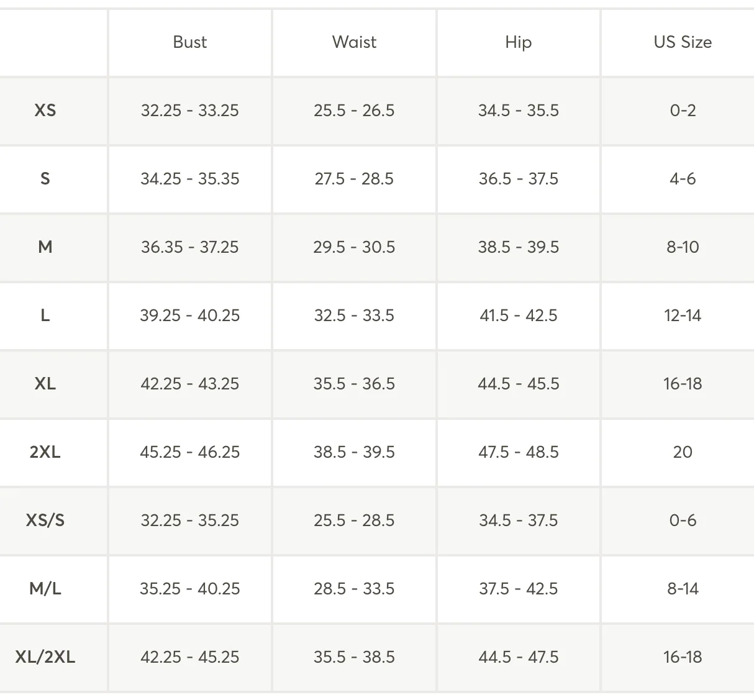Image resolution: width=754 pixels, height=700 pixels.
Task: Select the waist value 27.5 - 28.5
Action: pos(354,179)
